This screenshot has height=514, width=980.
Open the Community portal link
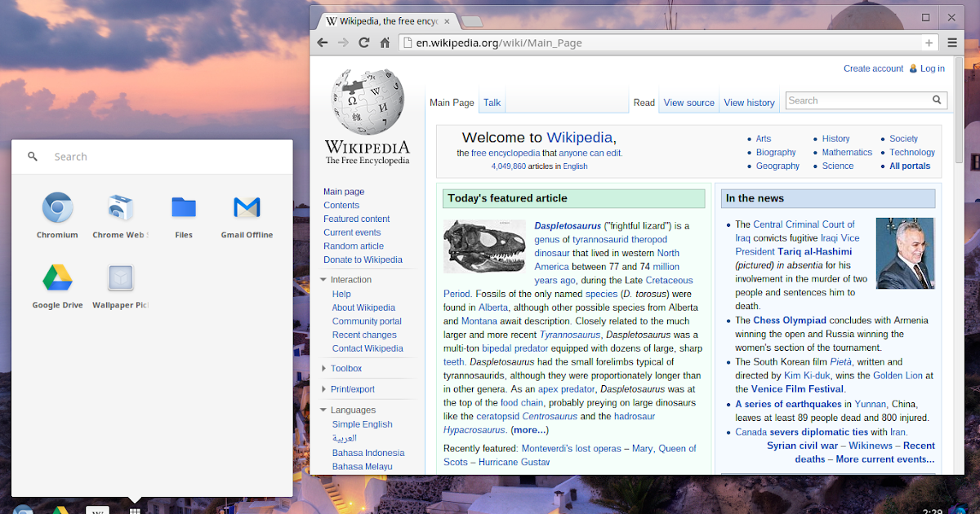(367, 321)
